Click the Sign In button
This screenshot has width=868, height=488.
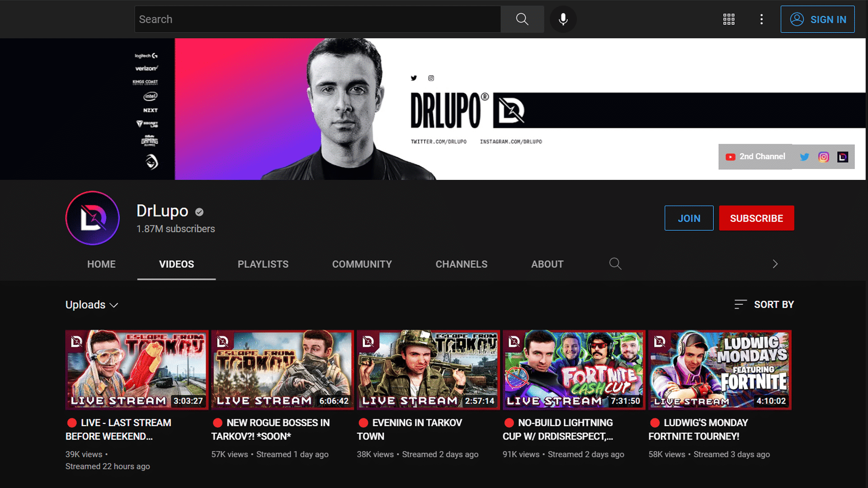point(817,19)
